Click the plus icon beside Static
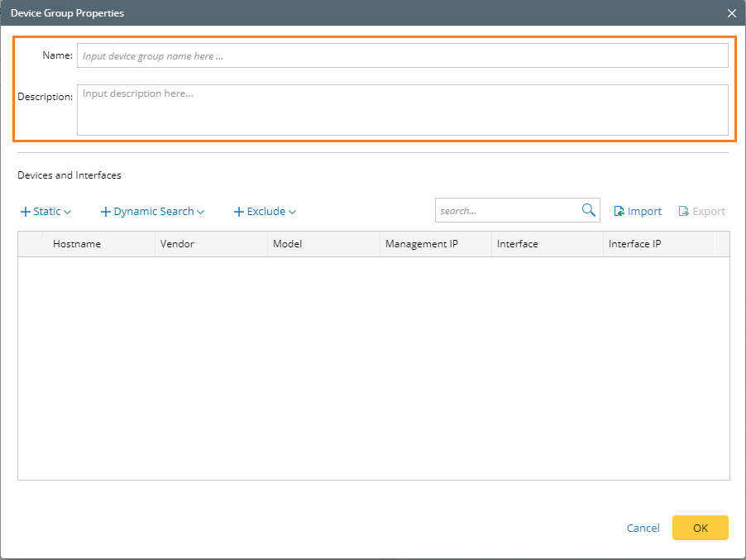The image size is (746, 560). point(25,212)
